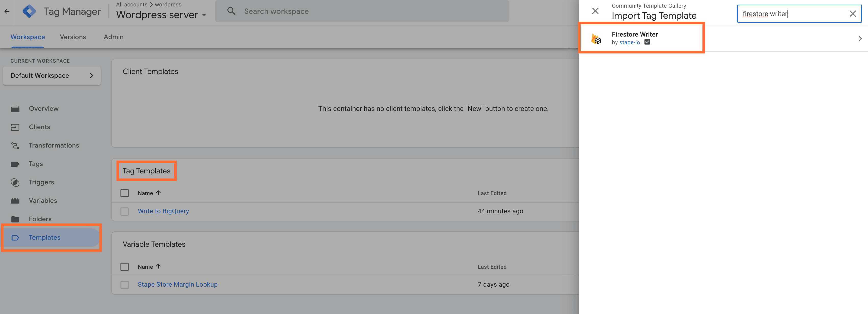Select all rows in Tag Templates list

coord(125,193)
